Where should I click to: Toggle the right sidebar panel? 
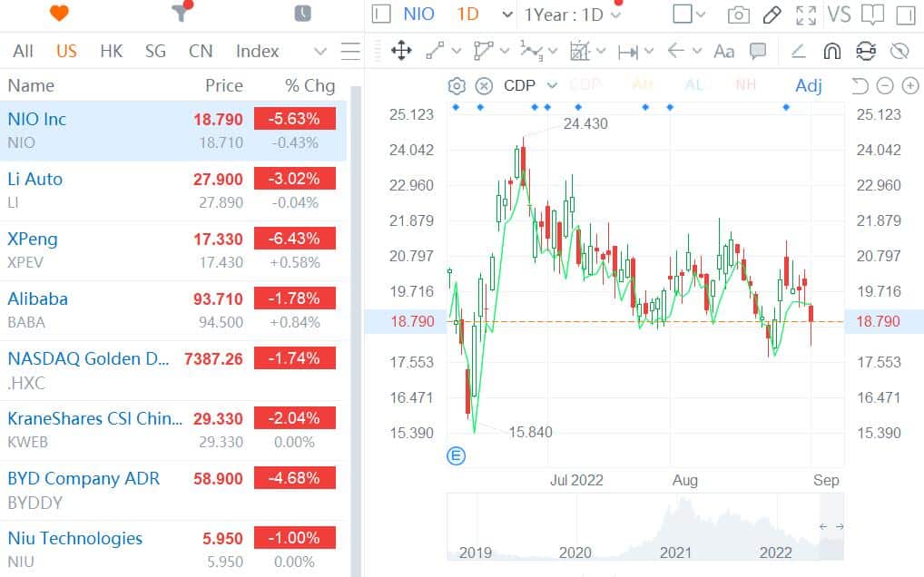point(905,15)
